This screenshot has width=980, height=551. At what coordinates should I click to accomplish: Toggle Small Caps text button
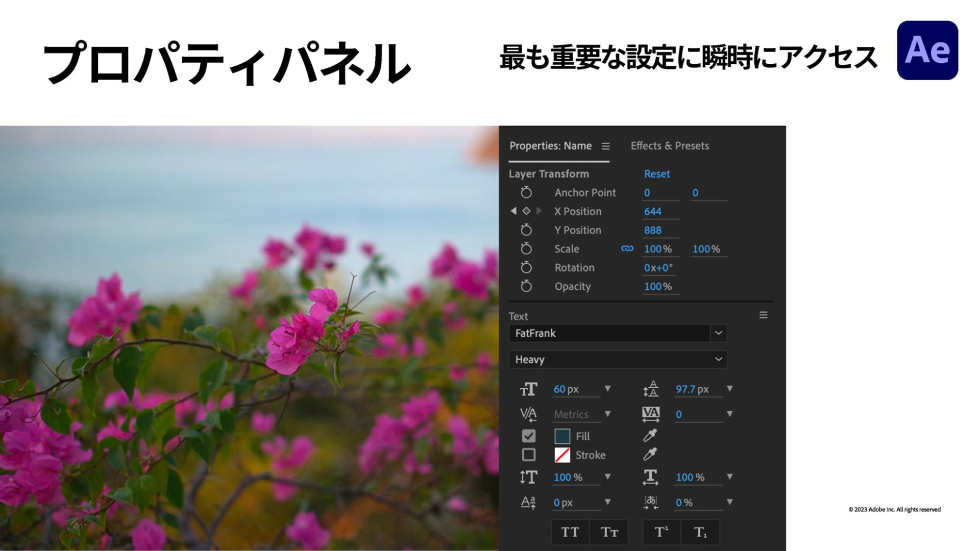(x=609, y=532)
